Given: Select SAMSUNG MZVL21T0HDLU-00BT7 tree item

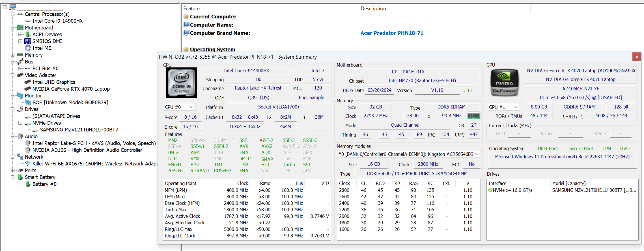Looking at the screenshot, I should [79, 130].
